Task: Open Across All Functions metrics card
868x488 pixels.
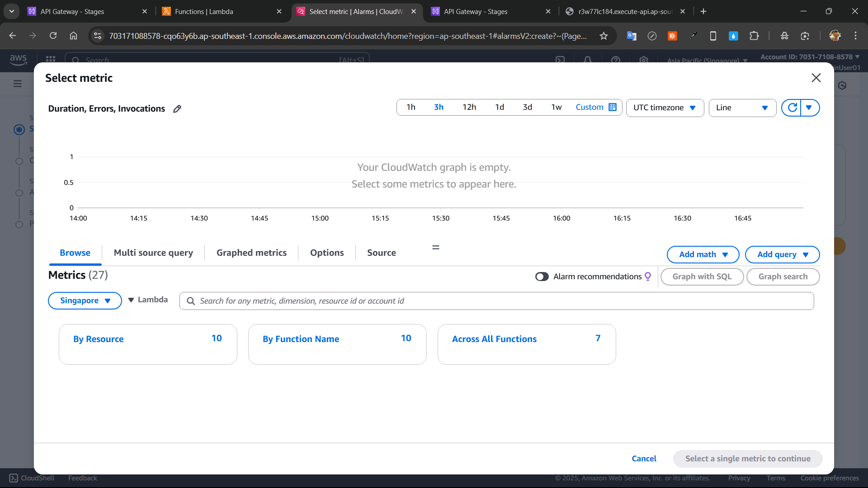Action: point(526,344)
